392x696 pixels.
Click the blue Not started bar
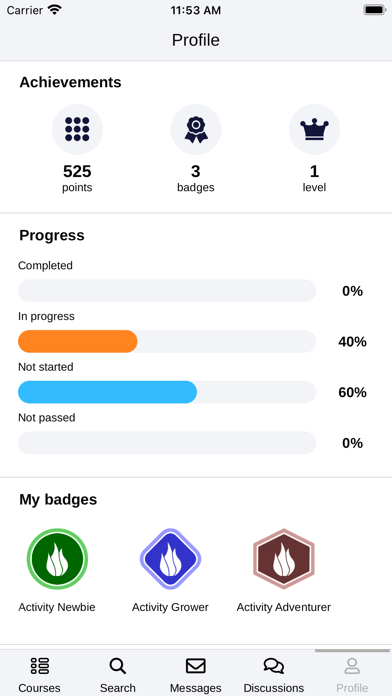coord(107,392)
